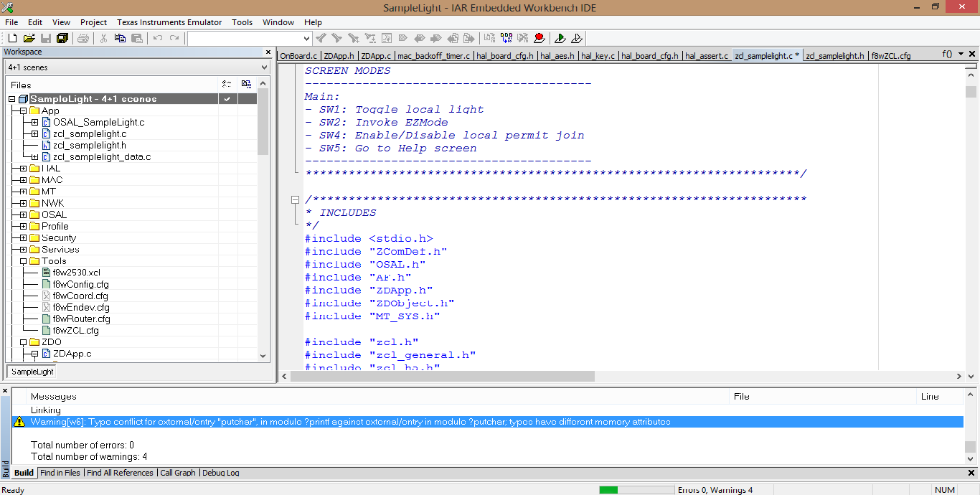980x495 pixels.
Task: Select f8wCoord.cfg file in tree
Action: (x=80, y=296)
